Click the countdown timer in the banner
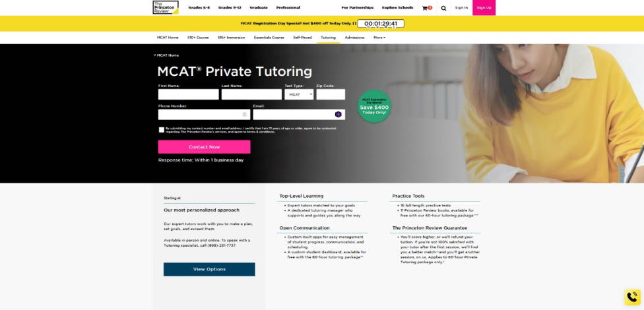 pos(381,24)
